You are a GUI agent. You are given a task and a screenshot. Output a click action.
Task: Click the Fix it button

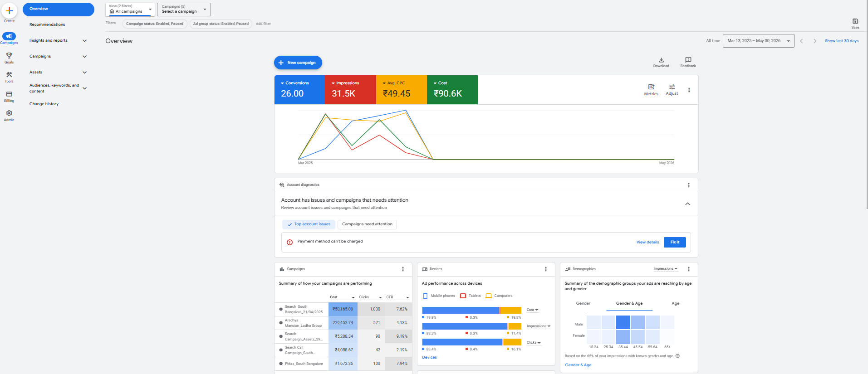coord(675,242)
